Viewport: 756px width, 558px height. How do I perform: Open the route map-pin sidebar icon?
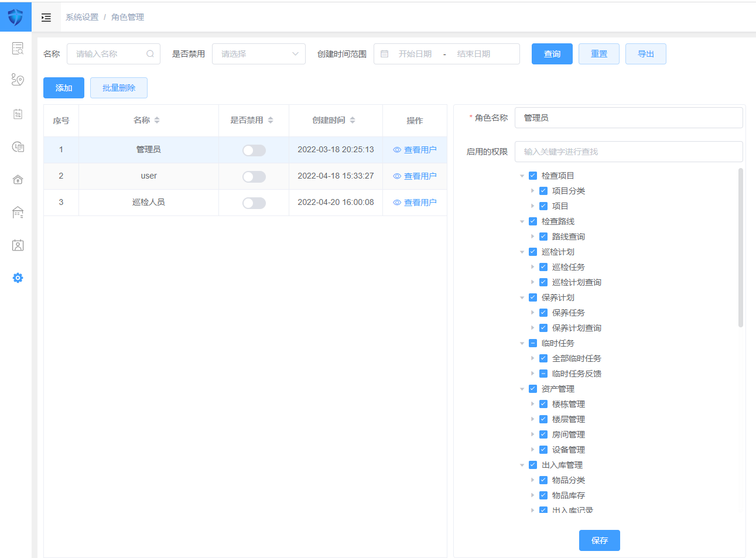(x=18, y=80)
